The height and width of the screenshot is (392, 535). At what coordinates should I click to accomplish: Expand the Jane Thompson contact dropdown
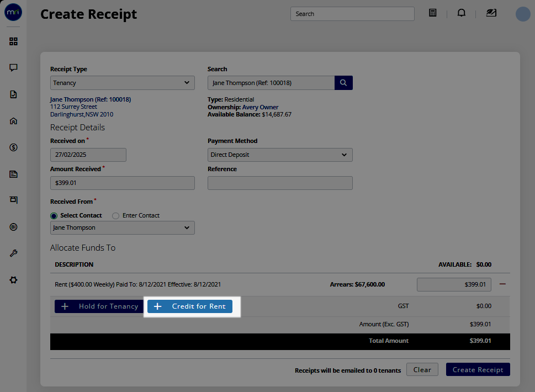click(122, 227)
